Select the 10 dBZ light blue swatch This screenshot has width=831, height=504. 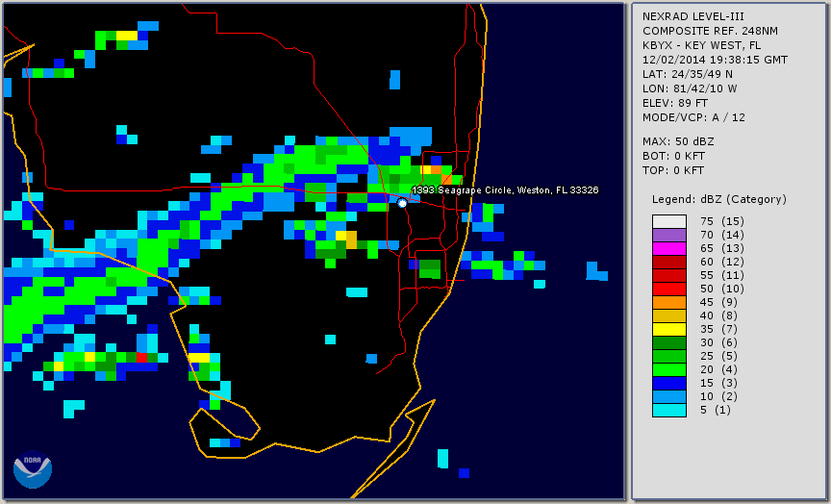click(x=668, y=397)
